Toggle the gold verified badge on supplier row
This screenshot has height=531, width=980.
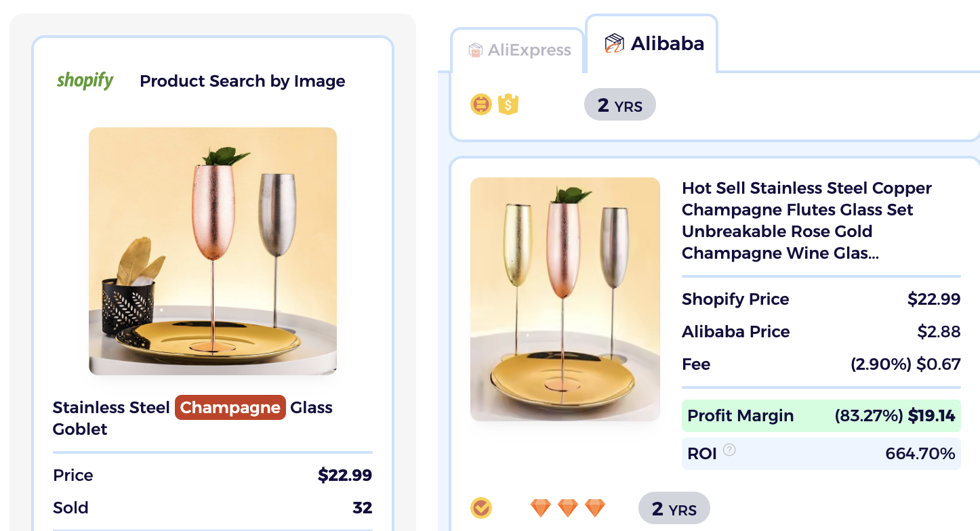point(481,507)
